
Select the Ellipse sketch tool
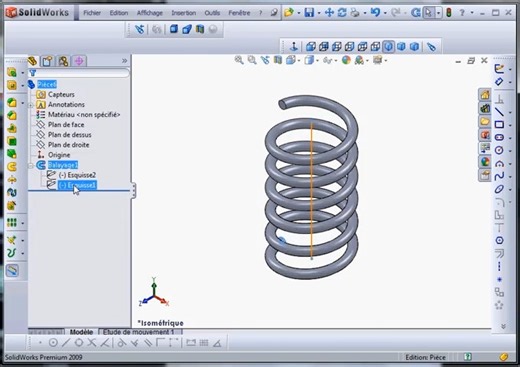tap(499, 189)
